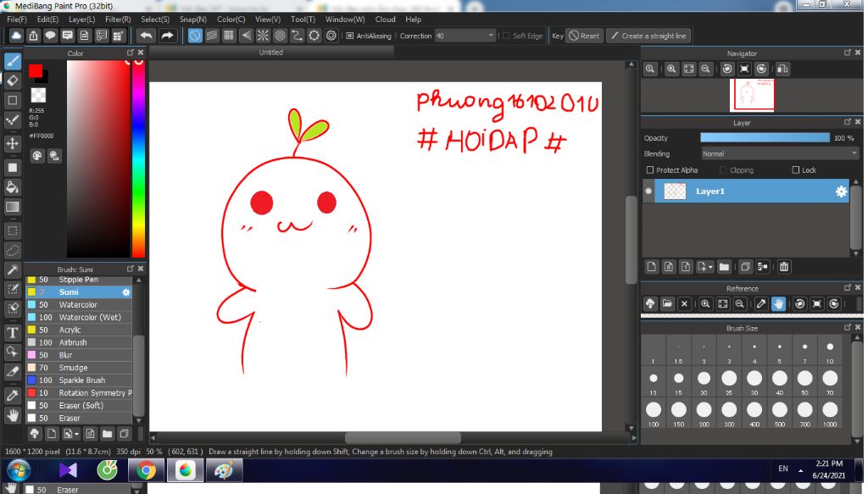Viewport: 868px width, 494px height.
Task: Zoom out using Navigator magnifier minus
Action: click(x=705, y=69)
